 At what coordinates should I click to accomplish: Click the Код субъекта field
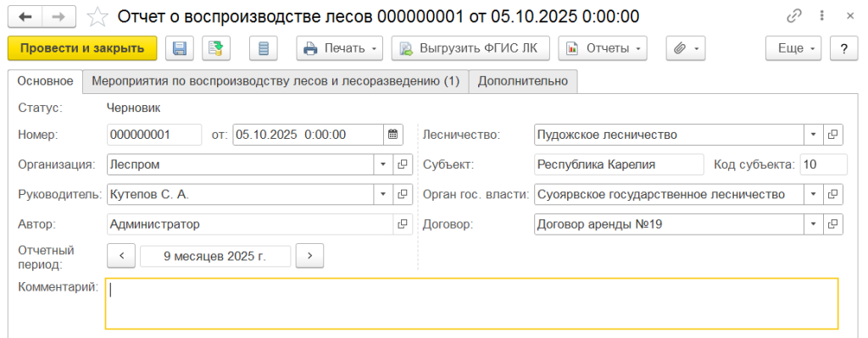[x=824, y=164]
